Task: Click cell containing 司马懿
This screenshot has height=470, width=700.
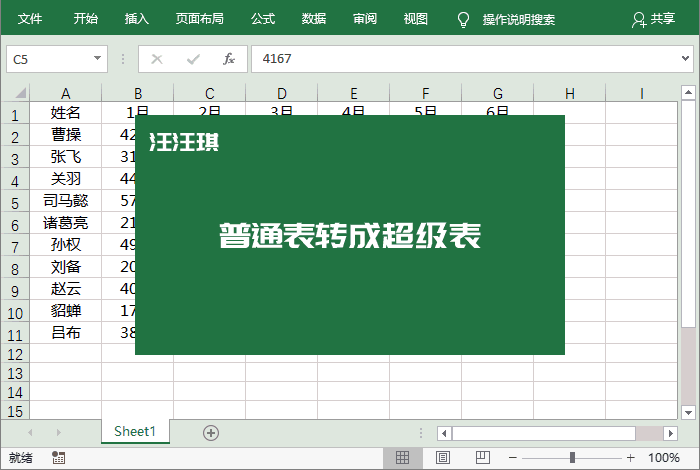Action: click(x=66, y=200)
